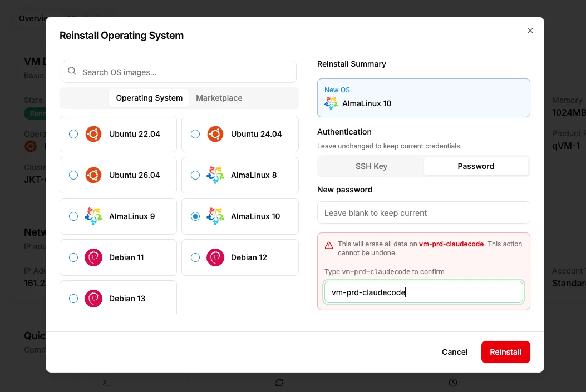The height and width of the screenshot is (392, 586).
Task: Choose the Ubuntu 26.04 radio option
Action: pos(73,175)
